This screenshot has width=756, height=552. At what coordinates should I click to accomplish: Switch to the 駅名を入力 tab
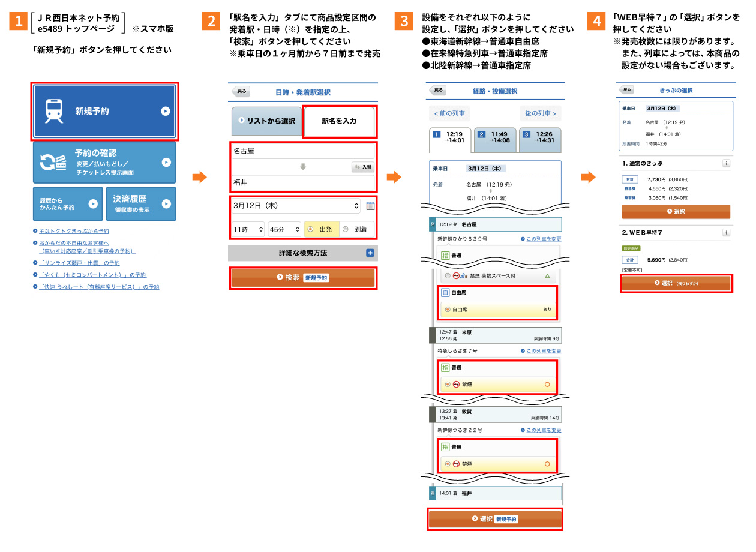340,120
